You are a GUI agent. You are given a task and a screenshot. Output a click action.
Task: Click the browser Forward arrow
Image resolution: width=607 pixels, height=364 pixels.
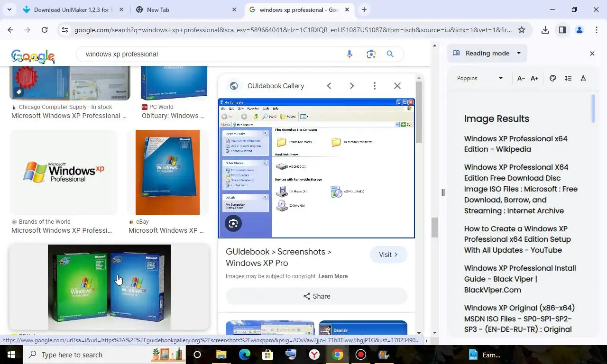[x=28, y=30]
